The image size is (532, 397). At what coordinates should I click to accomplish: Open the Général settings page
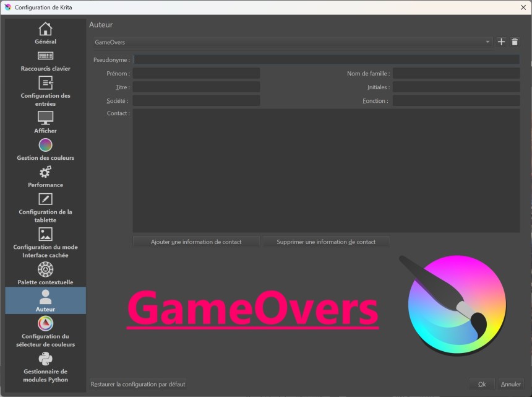pyautogui.click(x=45, y=33)
